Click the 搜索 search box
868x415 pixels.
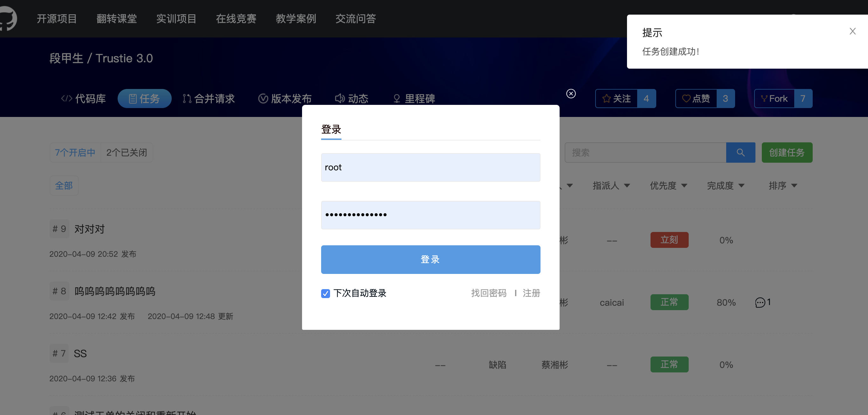tap(645, 153)
